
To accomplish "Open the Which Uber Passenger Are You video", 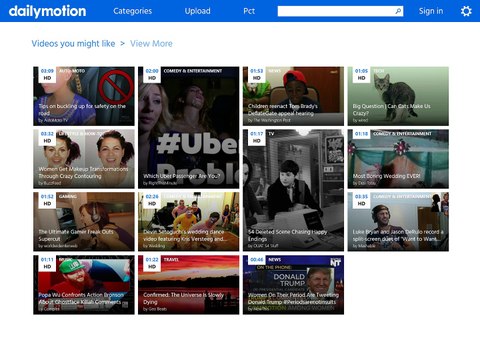I will (x=189, y=128).
